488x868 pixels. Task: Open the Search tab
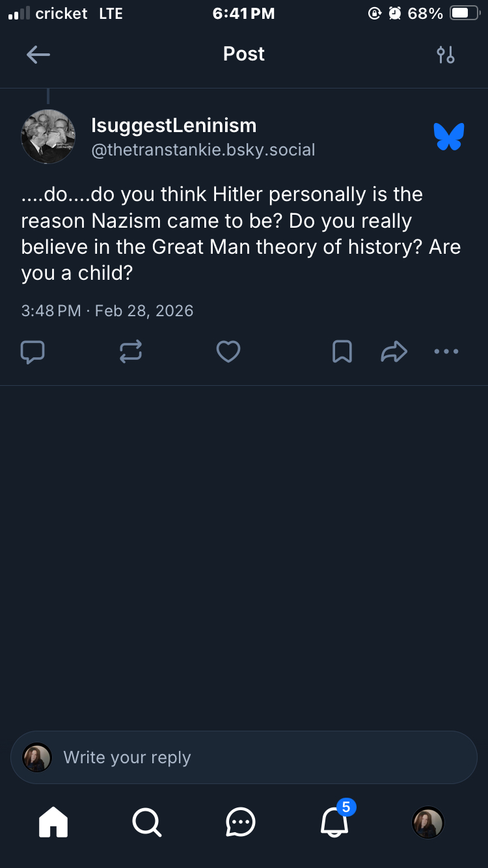coord(147,822)
